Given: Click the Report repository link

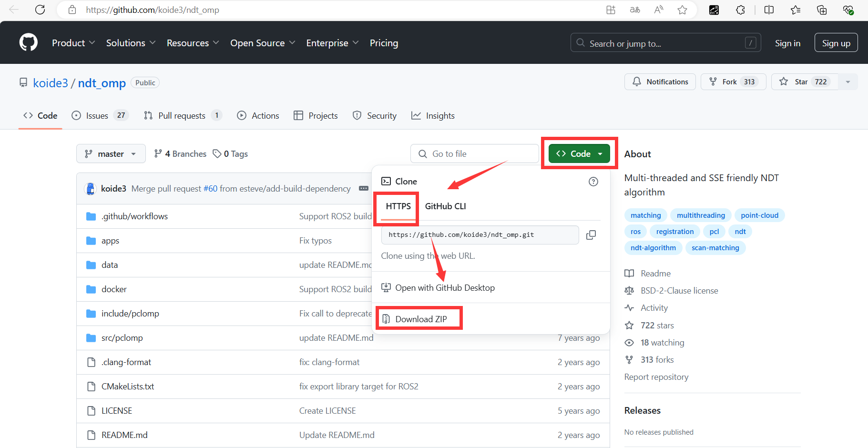Looking at the screenshot, I should tap(656, 377).
